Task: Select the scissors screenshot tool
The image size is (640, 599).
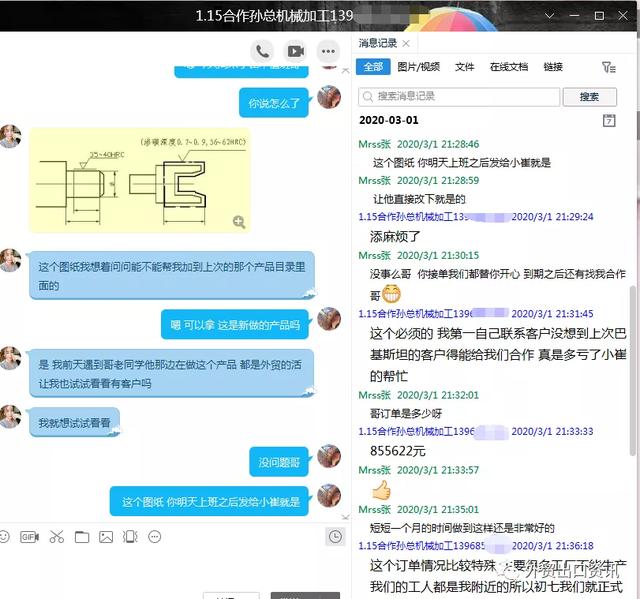Action: pos(56,537)
